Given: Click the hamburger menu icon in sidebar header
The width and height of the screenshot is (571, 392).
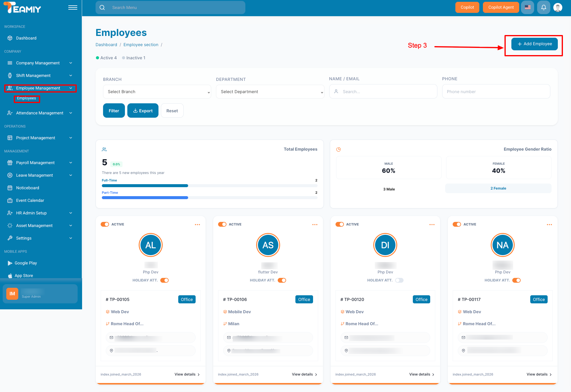Looking at the screenshot, I should click(72, 7).
